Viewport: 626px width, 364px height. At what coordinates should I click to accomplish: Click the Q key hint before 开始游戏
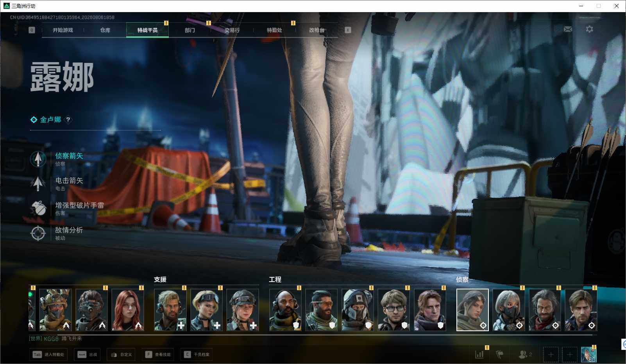pyautogui.click(x=32, y=30)
